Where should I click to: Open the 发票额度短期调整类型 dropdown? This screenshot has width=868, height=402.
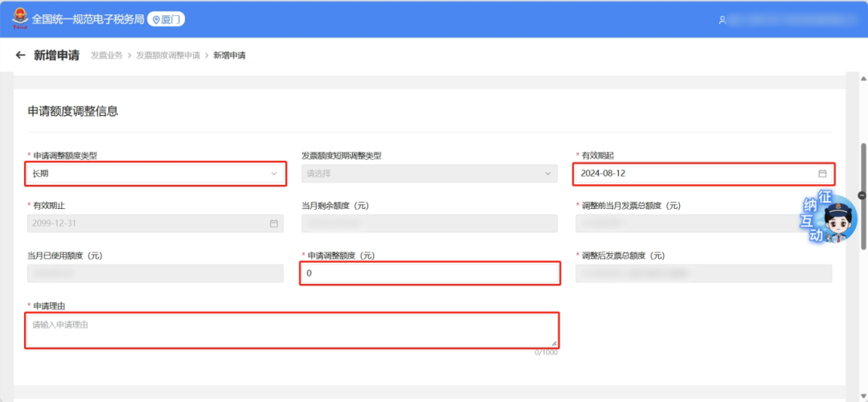[429, 174]
